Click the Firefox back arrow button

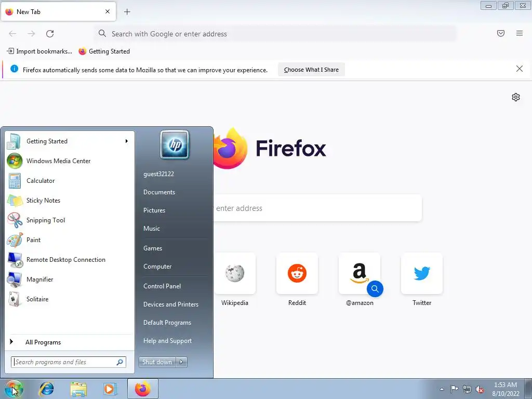12,34
